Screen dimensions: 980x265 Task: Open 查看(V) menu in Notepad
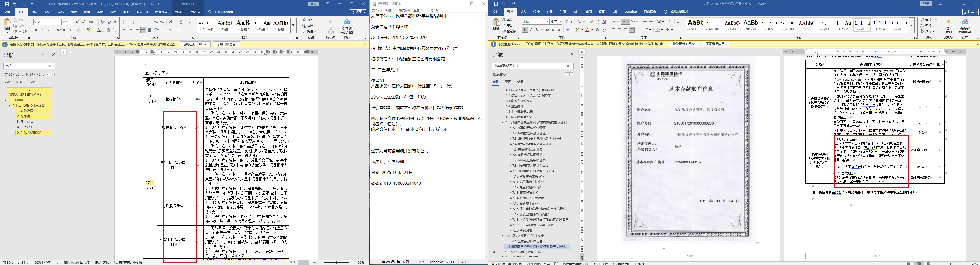click(x=419, y=10)
